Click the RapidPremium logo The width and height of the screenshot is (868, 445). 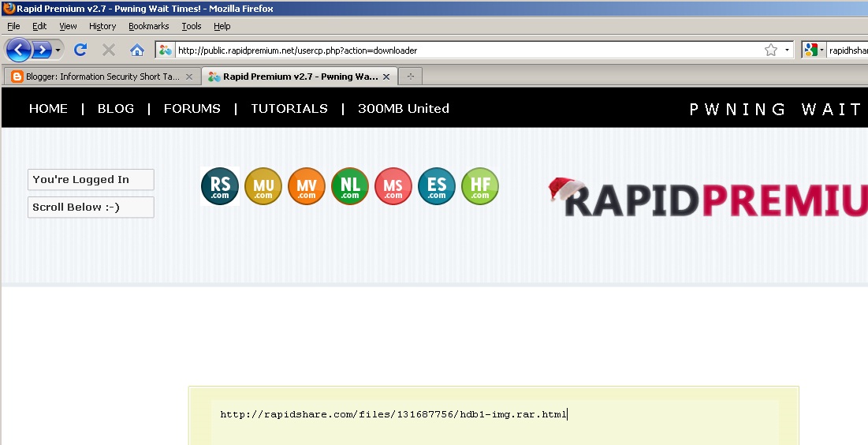(708, 198)
